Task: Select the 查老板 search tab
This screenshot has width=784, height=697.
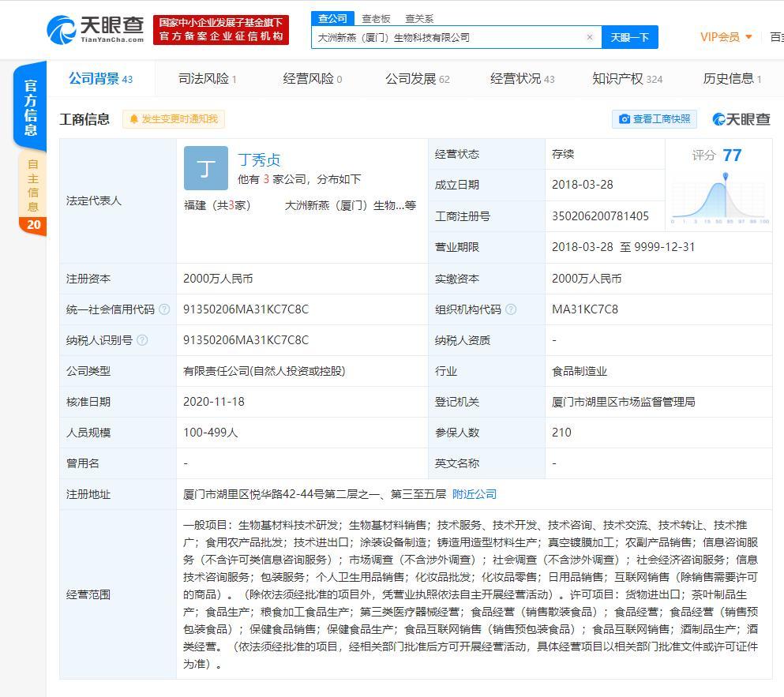Action: 376,18
